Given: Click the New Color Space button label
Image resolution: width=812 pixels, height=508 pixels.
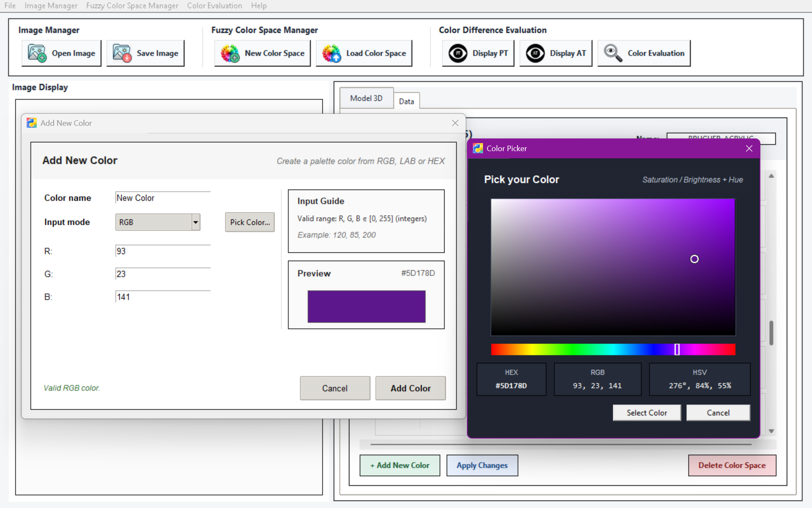Looking at the screenshot, I should coord(274,53).
